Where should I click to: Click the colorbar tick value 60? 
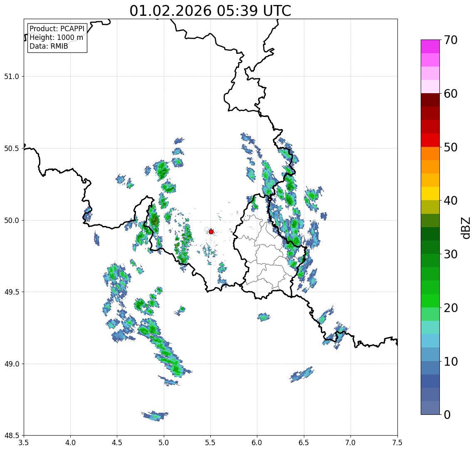(450, 94)
